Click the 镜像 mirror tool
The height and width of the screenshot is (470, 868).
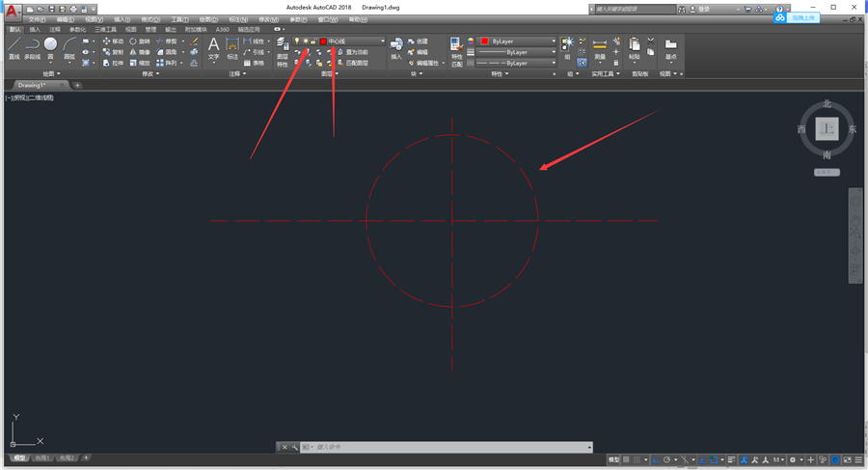pyautogui.click(x=140, y=52)
